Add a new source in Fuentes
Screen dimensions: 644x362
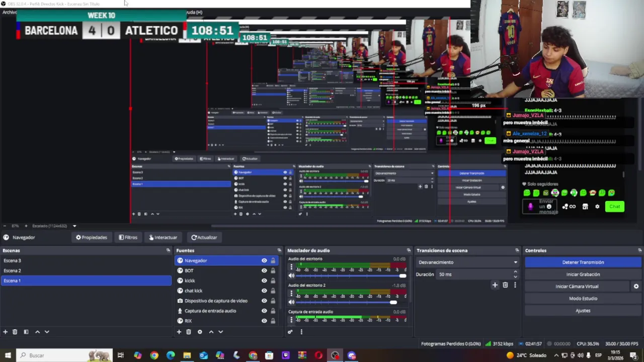click(179, 332)
